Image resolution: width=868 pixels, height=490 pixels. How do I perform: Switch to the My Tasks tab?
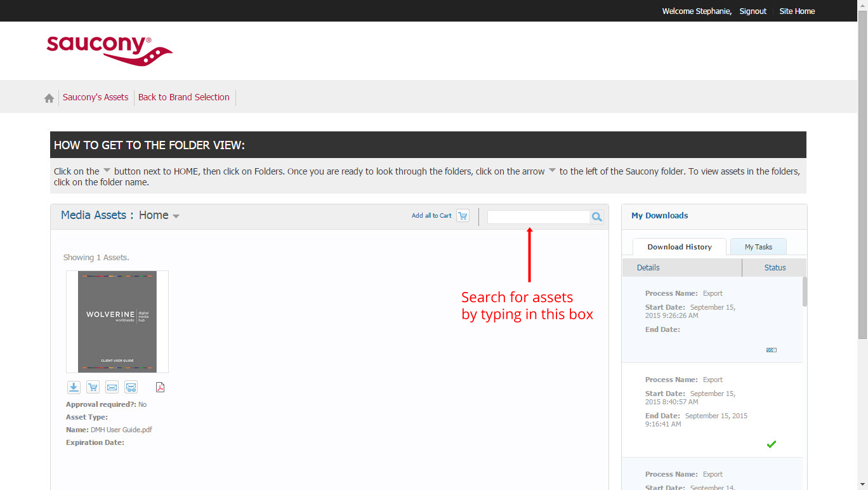[x=758, y=247]
